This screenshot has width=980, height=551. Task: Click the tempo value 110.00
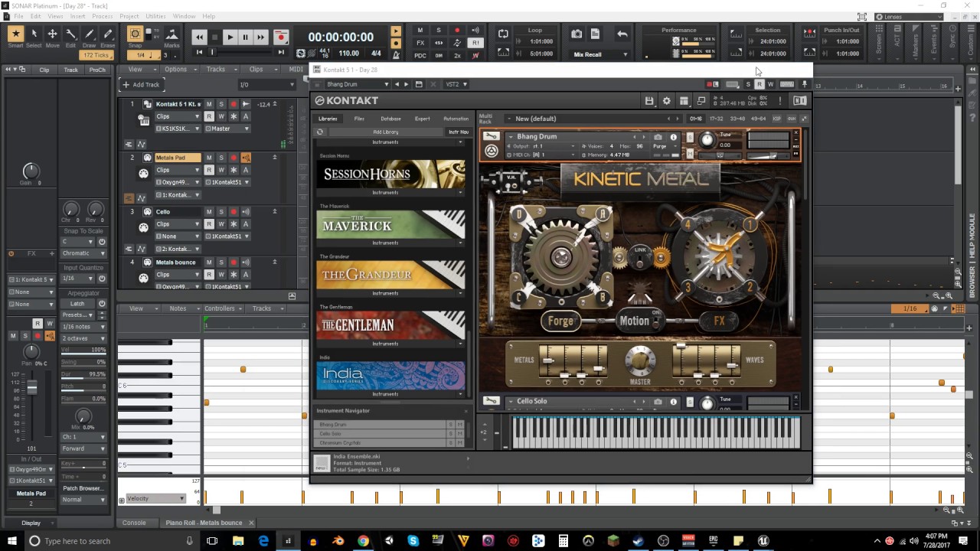[x=348, y=54]
